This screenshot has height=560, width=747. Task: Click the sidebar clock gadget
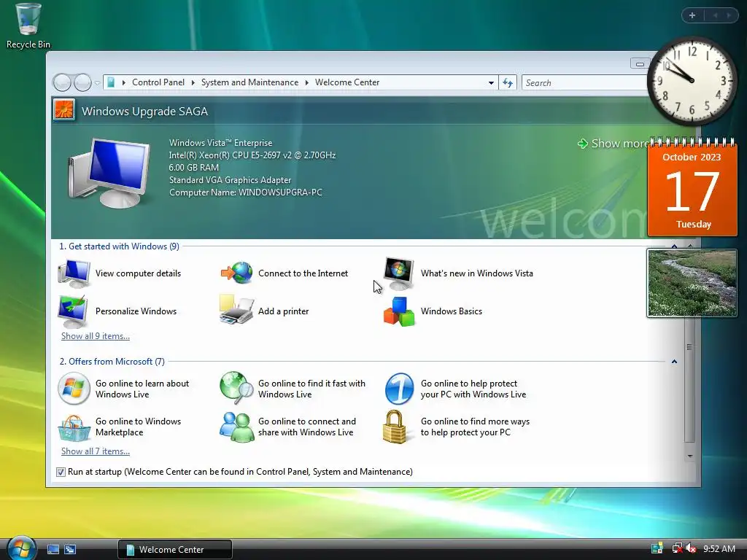[692, 81]
